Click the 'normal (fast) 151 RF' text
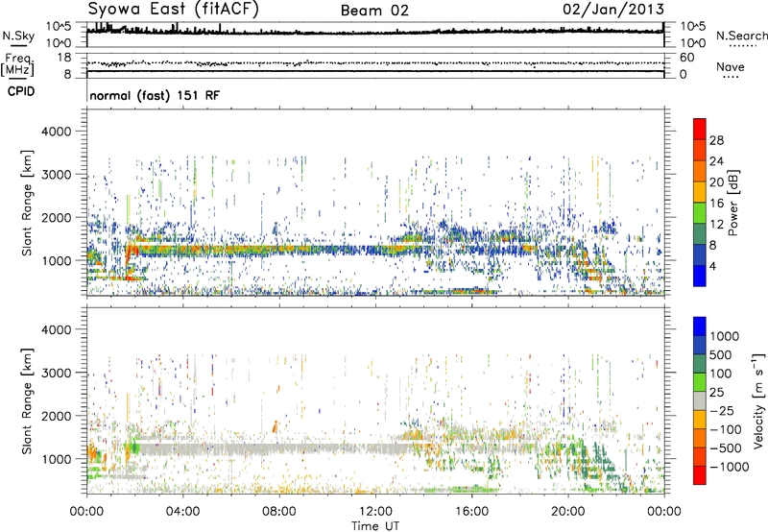This screenshot has width=768, height=532. tap(155, 95)
